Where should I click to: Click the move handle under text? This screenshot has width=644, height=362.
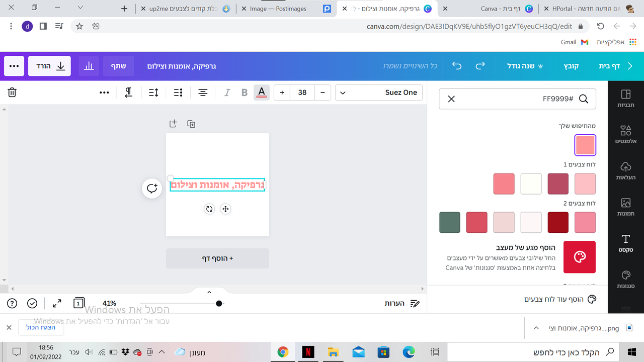coord(225,209)
